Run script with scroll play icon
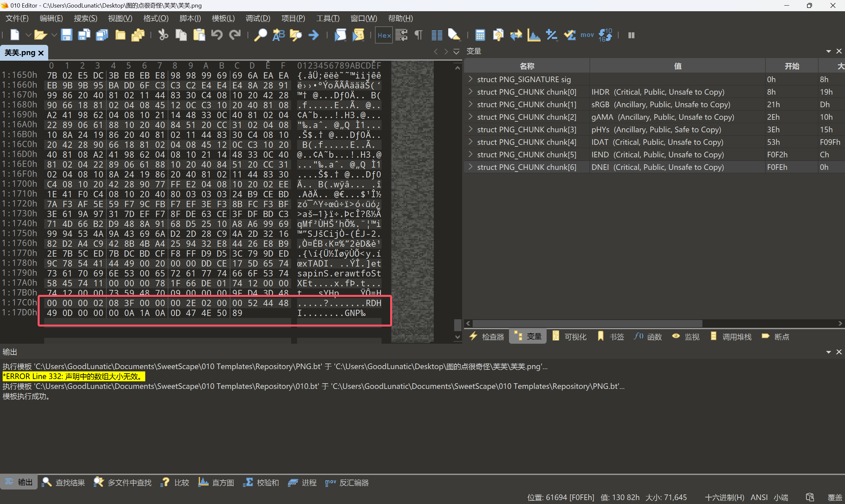Viewport: 845px width, 504px height. (340, 35)
